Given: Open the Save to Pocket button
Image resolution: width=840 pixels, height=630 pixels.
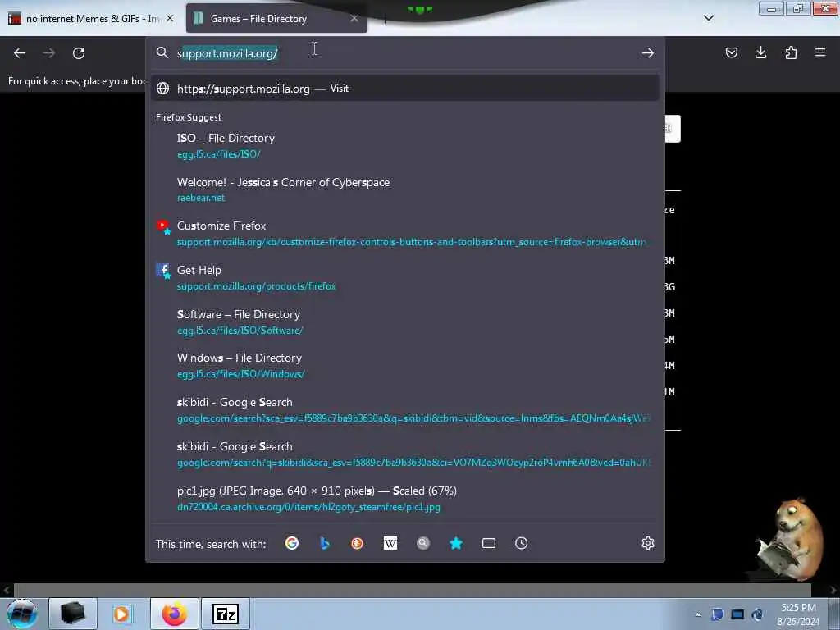Looking at the screenshot, I should coord(732,52).
